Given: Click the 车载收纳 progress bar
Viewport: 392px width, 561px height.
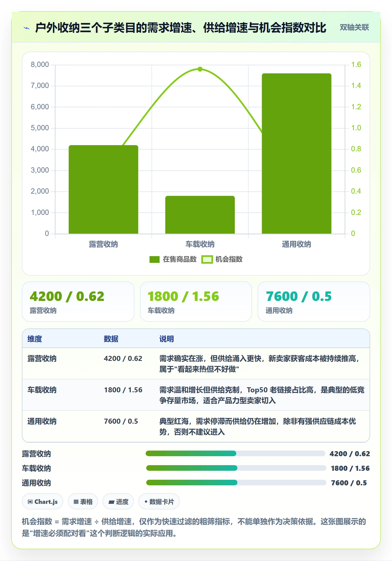Looking at the screenshot, I should 236,468.
